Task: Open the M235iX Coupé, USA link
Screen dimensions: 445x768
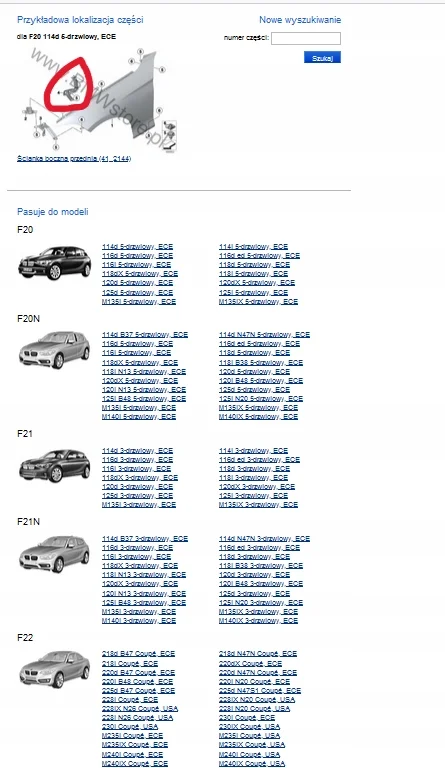Action: (252, 745)
